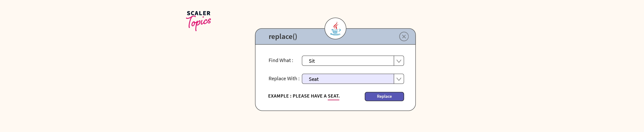Click the Find What label
Viewport: 644px width, 132px height.
[x=280, y=61]
